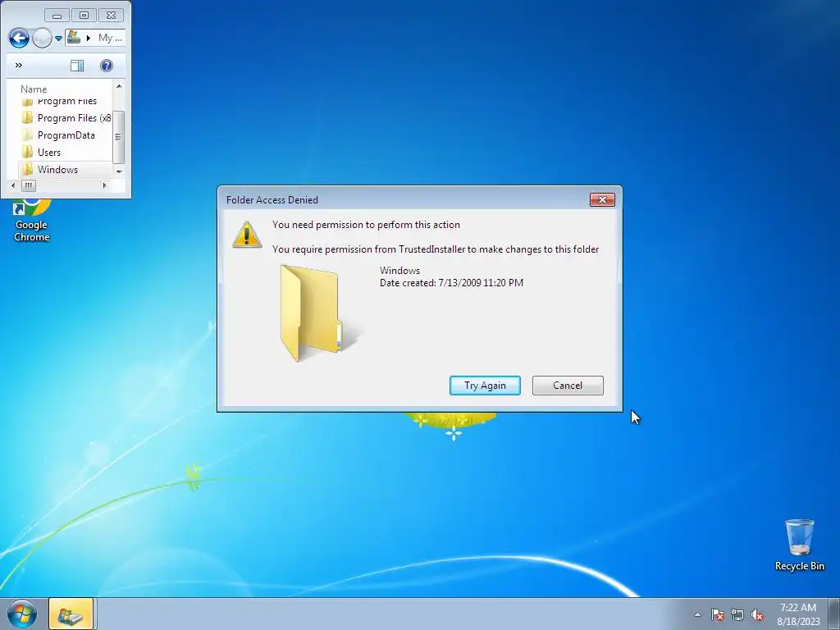Click the vertical scrollbar thumb in Explorer
This screenshot has width=840, height=630.
tap(119, 137)
